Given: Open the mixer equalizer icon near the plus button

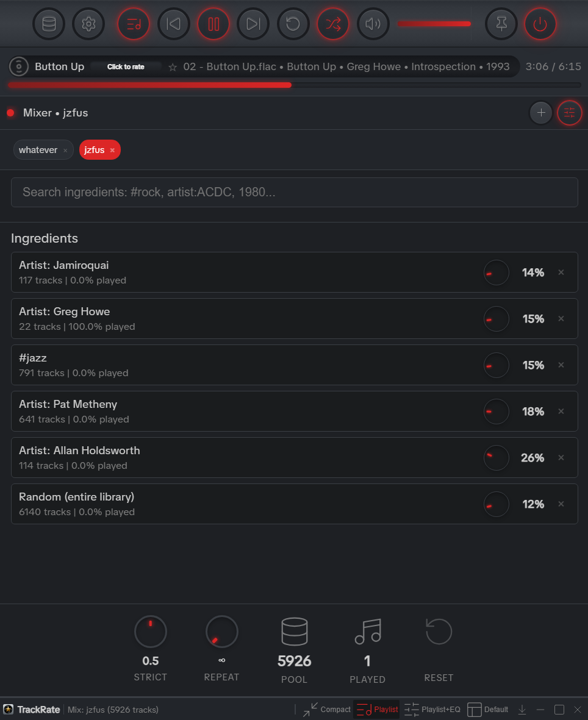Looking at the screenshot, I should (569, 113).
